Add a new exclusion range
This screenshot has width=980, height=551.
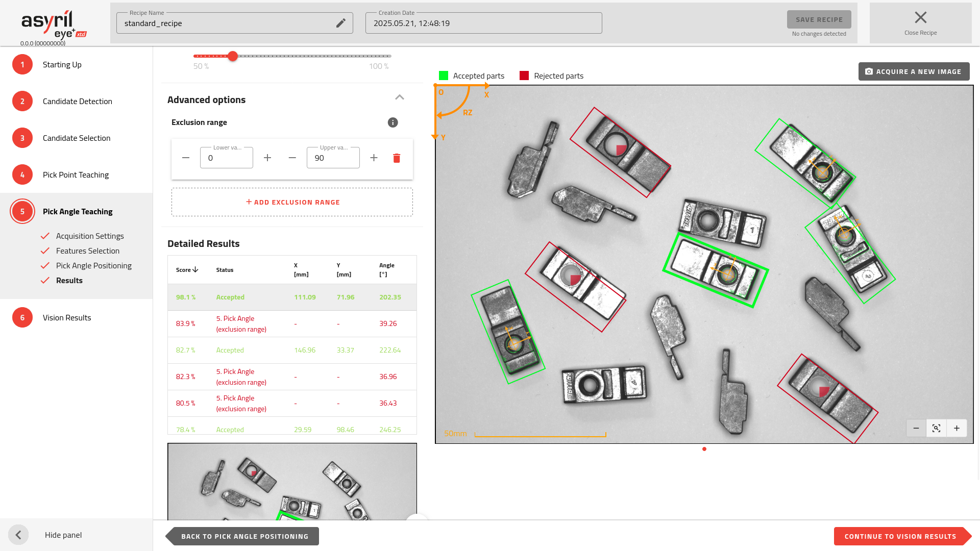292,202
